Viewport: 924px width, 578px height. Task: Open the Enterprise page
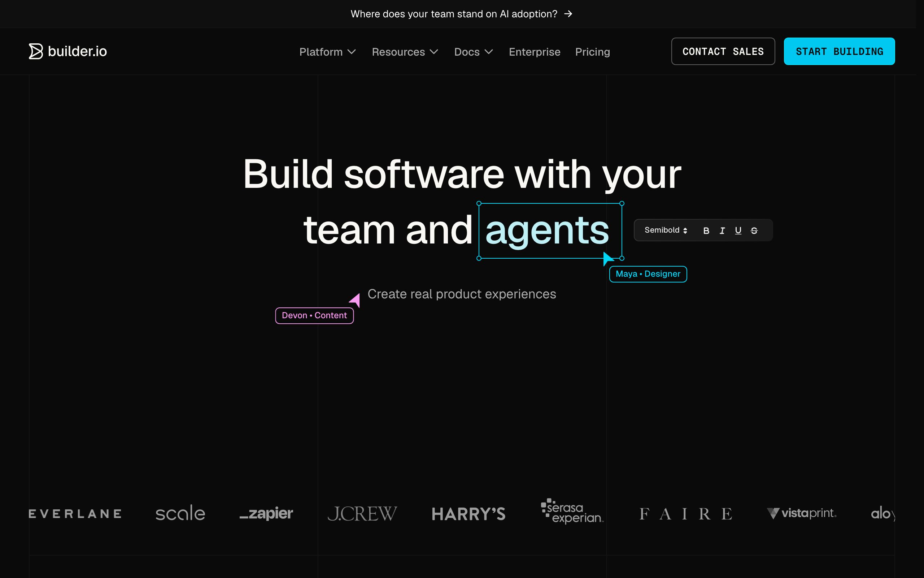(535, 52)
